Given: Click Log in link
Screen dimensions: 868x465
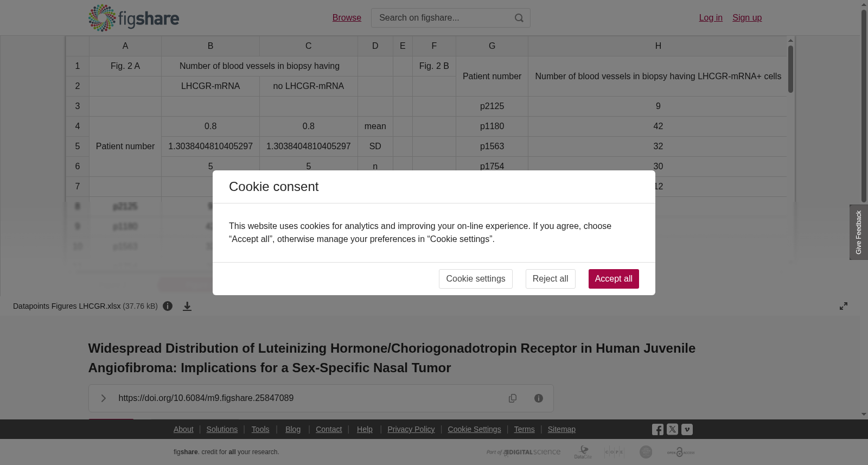Looking at the screenshot, I should tap(711, 18).
